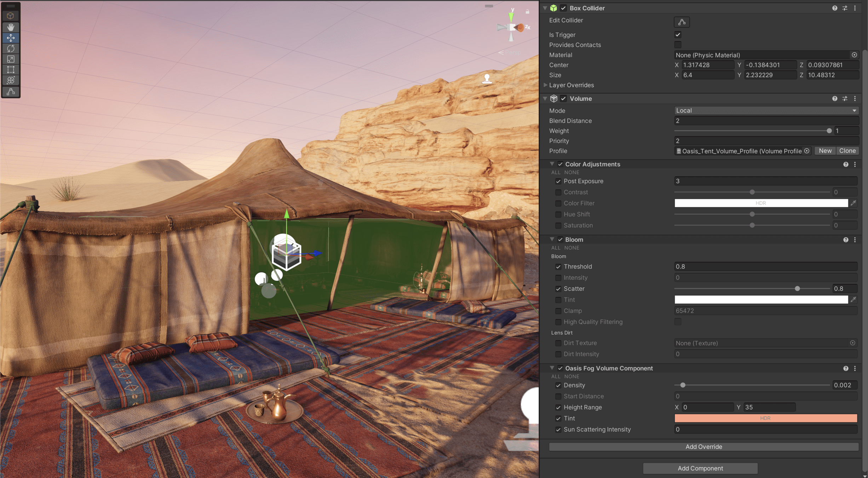
Task: Collapse the Bloom override section
Action: point(552,239)
